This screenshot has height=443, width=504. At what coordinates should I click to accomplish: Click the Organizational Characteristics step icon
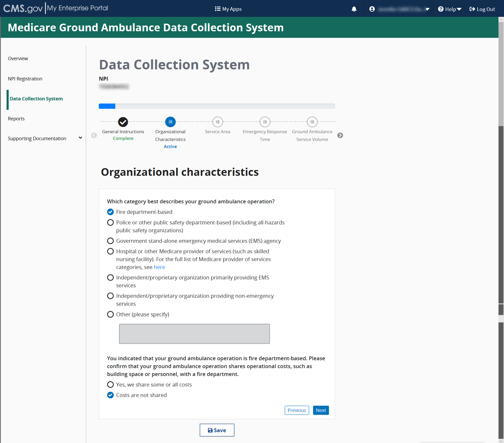click(x=170, y=122)
